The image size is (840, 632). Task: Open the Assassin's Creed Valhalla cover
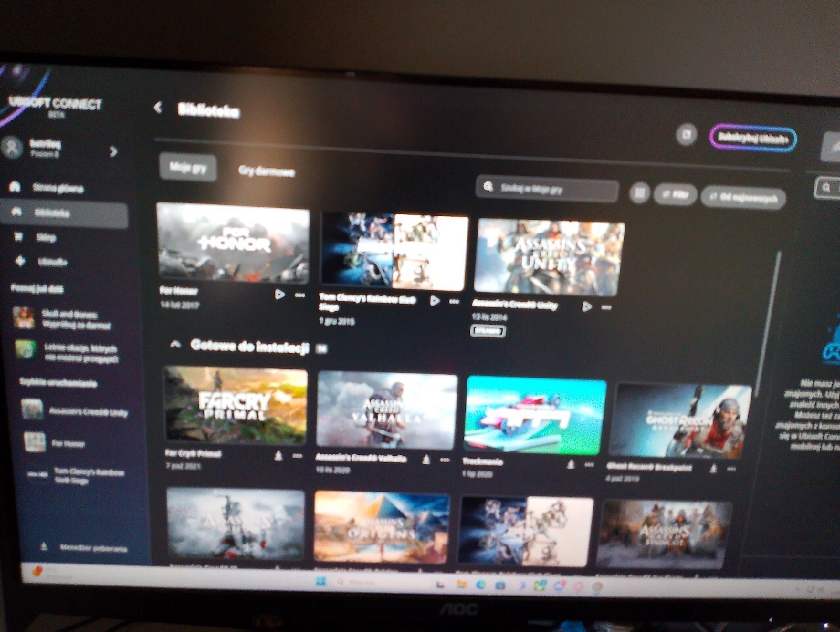387,410
